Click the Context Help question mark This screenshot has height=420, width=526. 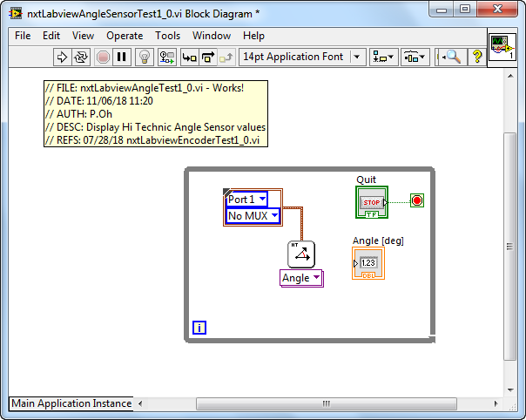[x=477, y=58]
